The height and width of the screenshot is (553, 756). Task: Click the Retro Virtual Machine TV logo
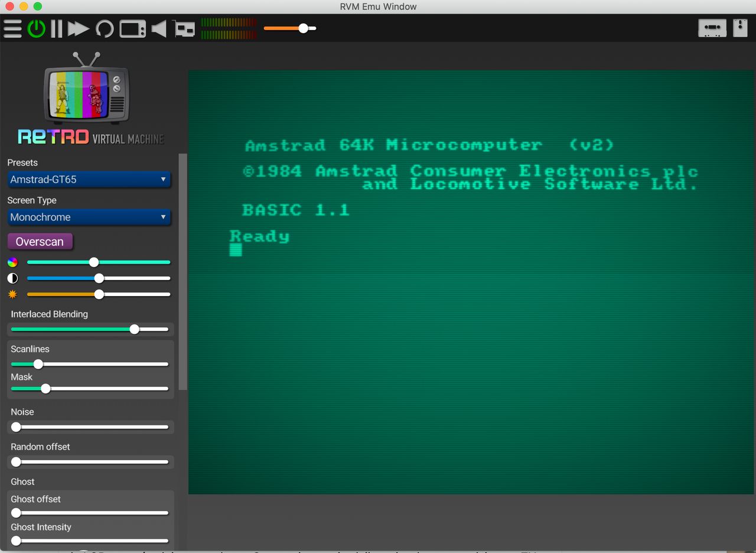tap(90, 99)
